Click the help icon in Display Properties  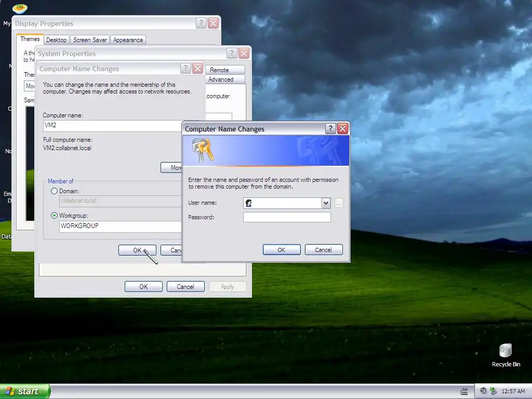201,23
